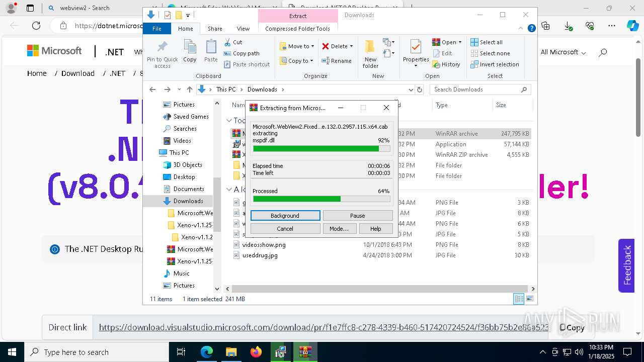644x362 pixels.
Task: Expand the Move to dropdown
Action: (312, 46)
